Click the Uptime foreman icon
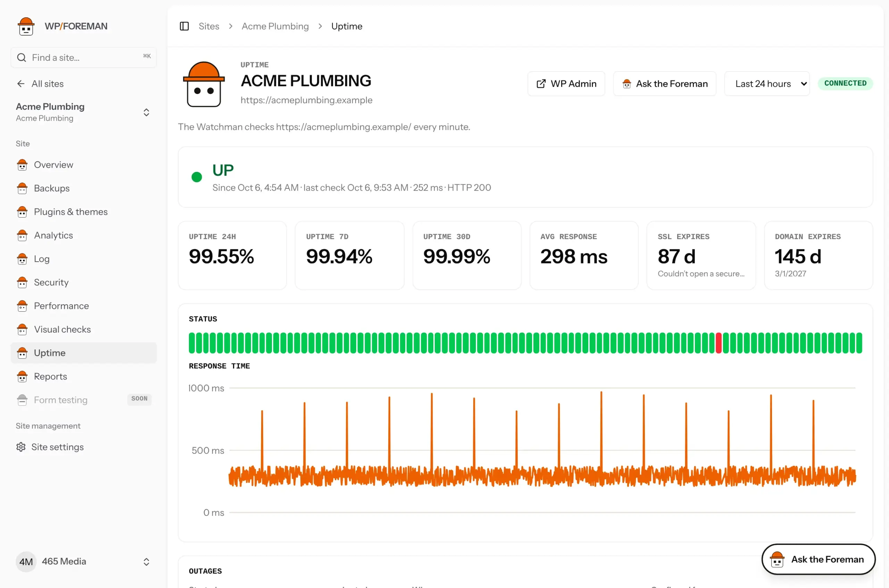This screenshot has height=588, width=889. tap(22, 353)
